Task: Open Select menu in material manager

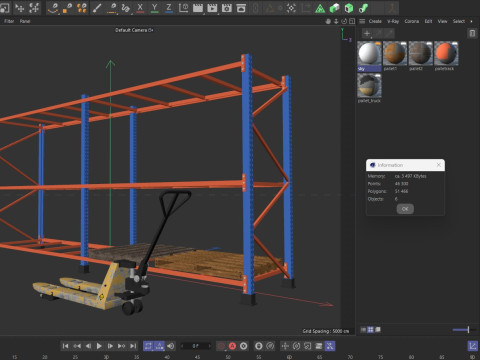Action: click(459, 21)
